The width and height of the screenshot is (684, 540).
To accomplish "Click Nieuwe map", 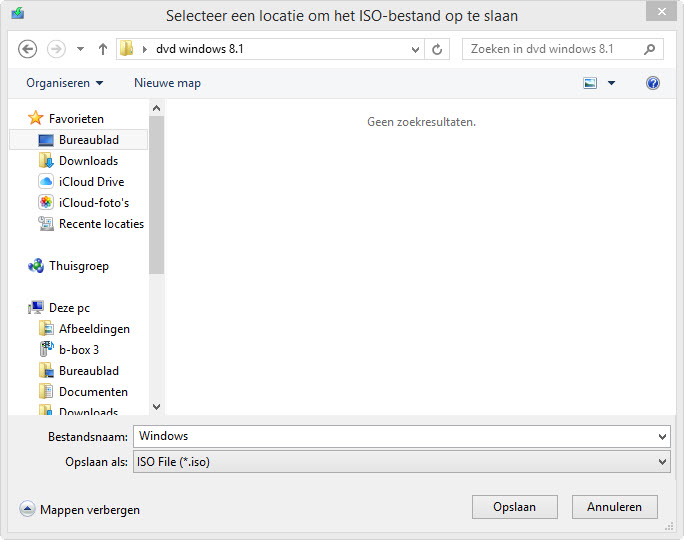I will (168, 83).
